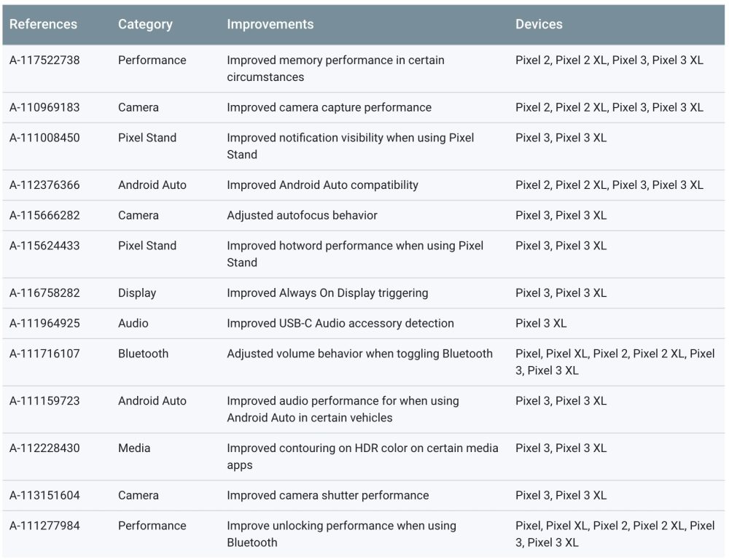729x560 pixels.
Task: Click "Adjusted autofocus behavior" text
Action: [302, 215]
